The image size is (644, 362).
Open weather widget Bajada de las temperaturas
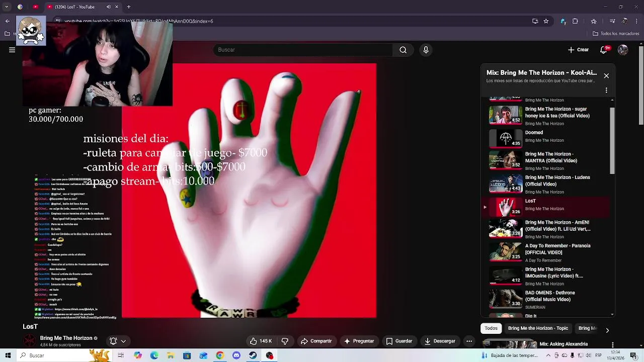(x=510, y=355)
